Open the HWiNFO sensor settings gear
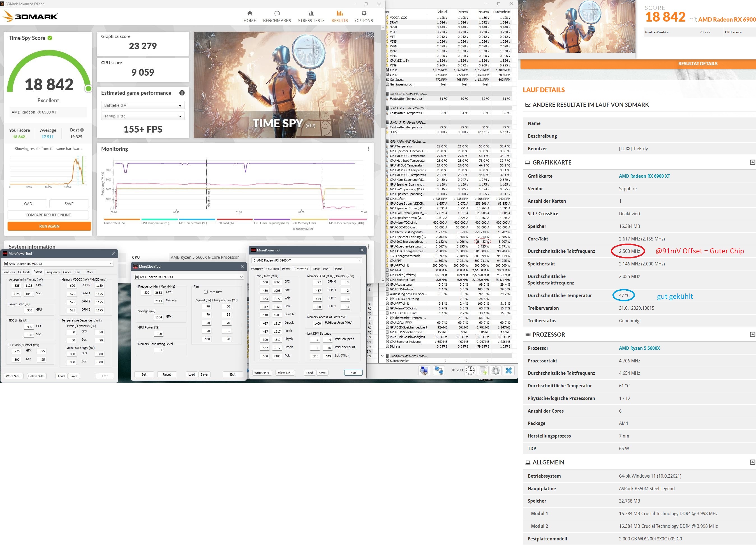 click(496, 370)
